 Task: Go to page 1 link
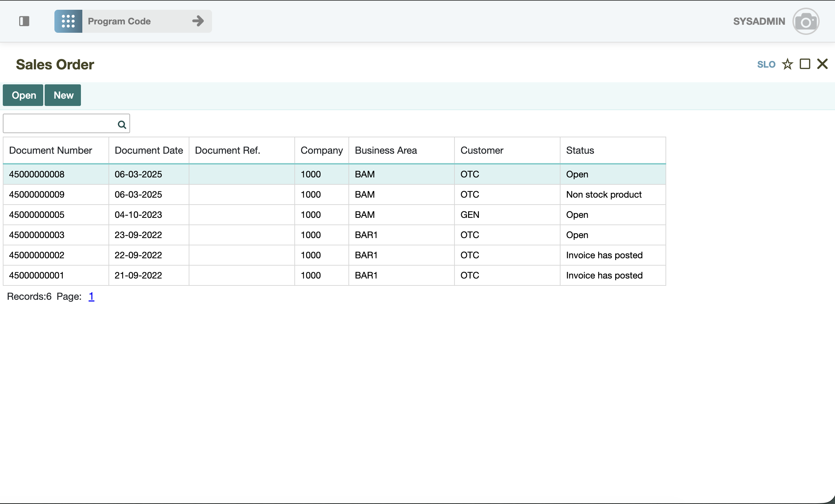91,296
